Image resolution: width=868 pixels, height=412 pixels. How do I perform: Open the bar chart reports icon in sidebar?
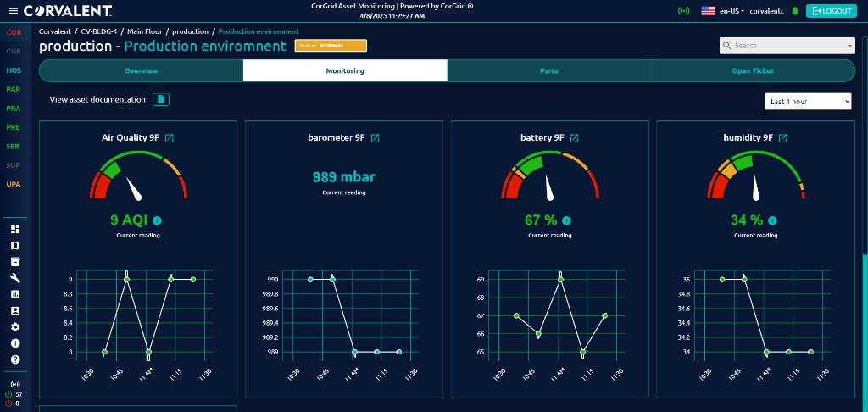[x=15, y=295]
